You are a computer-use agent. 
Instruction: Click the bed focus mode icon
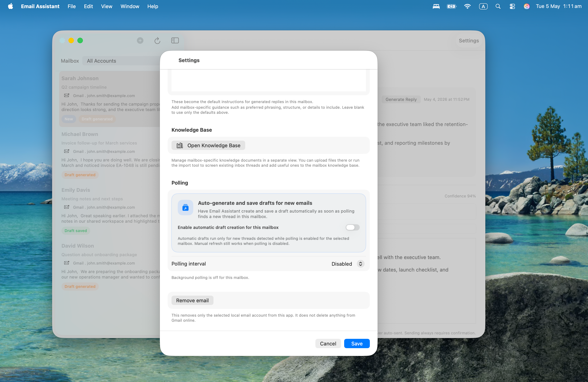pos(436,6)
